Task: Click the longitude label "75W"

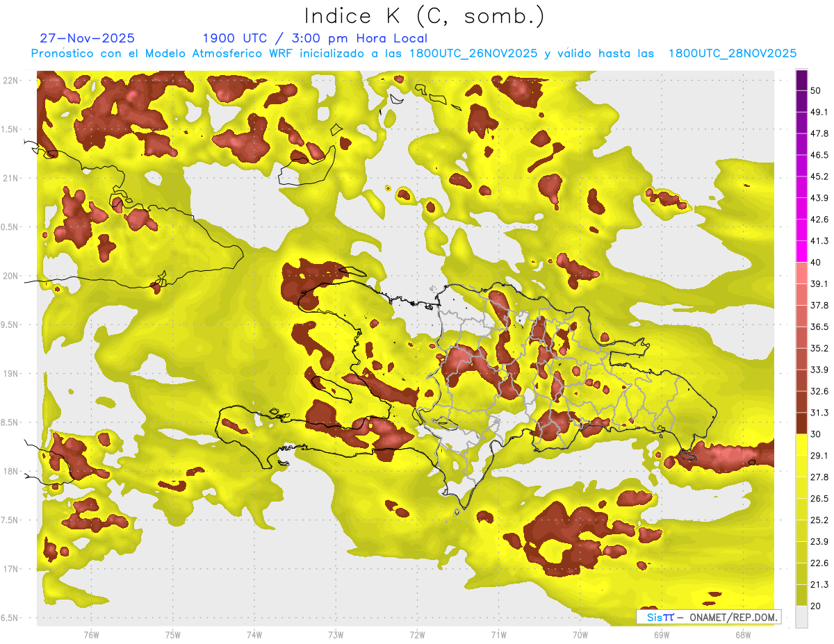Action: pyautogui.click(x=172, y=634)
